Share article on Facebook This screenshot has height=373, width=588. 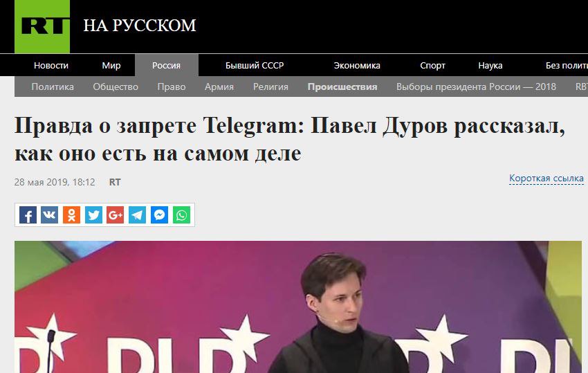[x=28, y=215]
